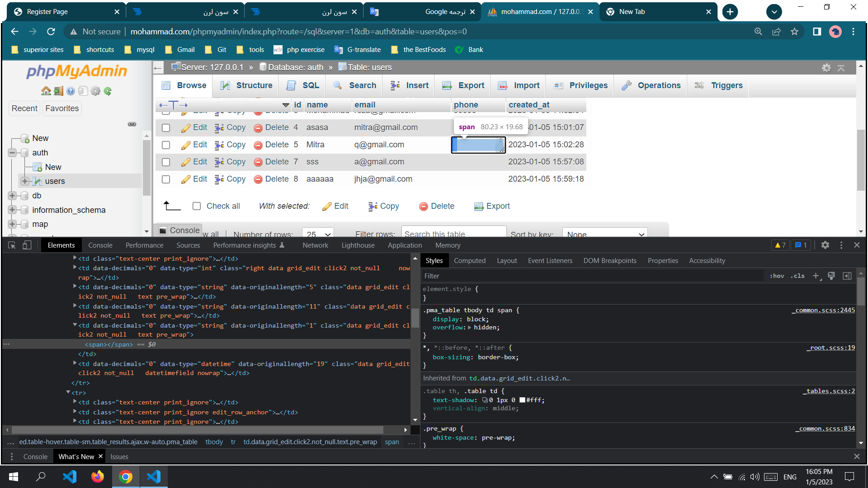Toggle the .cls element classes button

click(x=797, y=276)
